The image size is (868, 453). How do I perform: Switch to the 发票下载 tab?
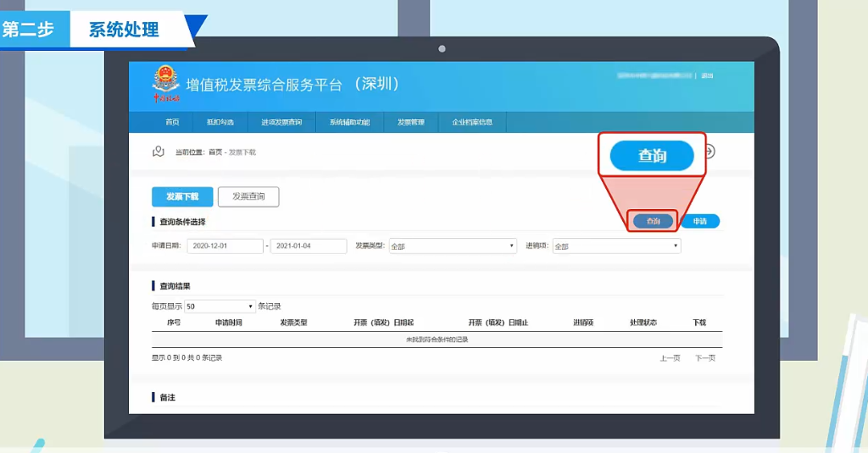point(182,196)
